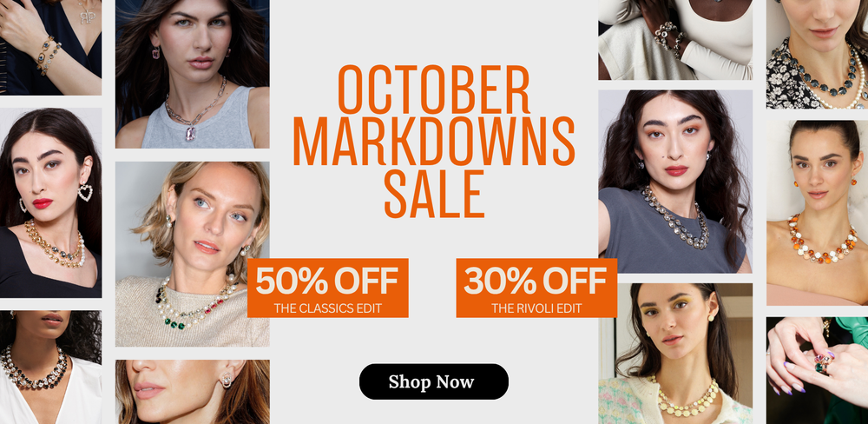Image resolution: width=868 pixels, height=424 pixels.
Task: Open photo of woman with heart-shaped earrings
Action: point(50,202)
